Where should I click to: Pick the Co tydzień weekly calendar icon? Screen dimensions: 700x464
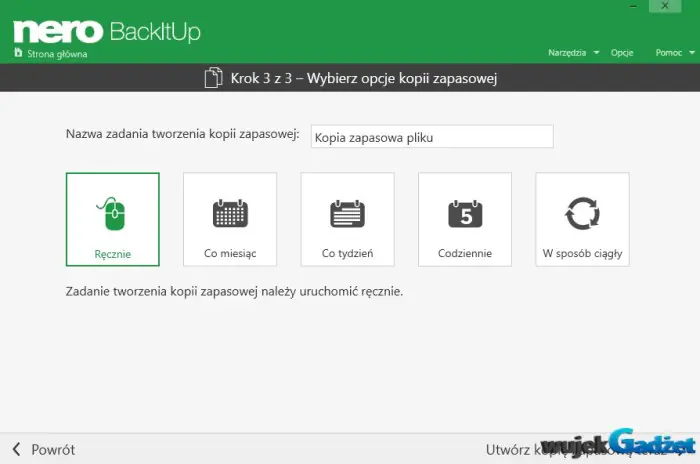[347, 213]
